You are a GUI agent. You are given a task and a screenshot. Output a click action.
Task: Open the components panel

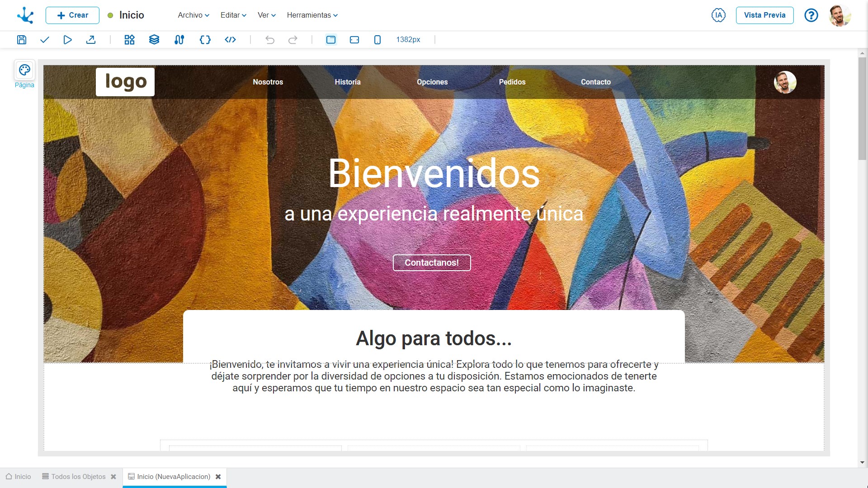[x=129, y=40]
